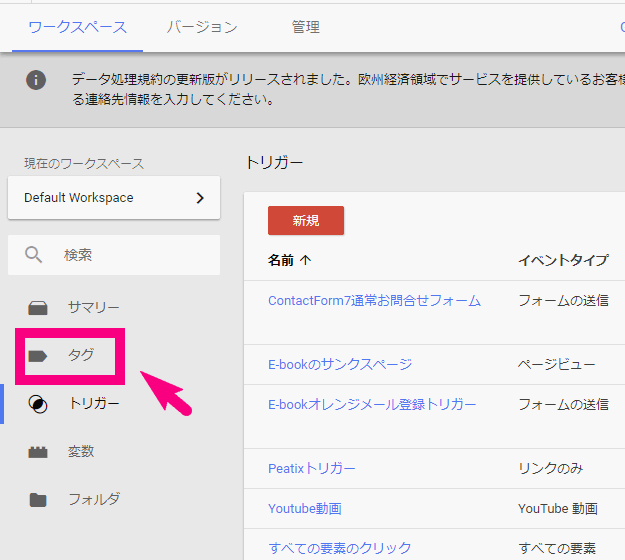Expand the Default Workspace selector
This screenshot has width=625, height=560.
114,198
